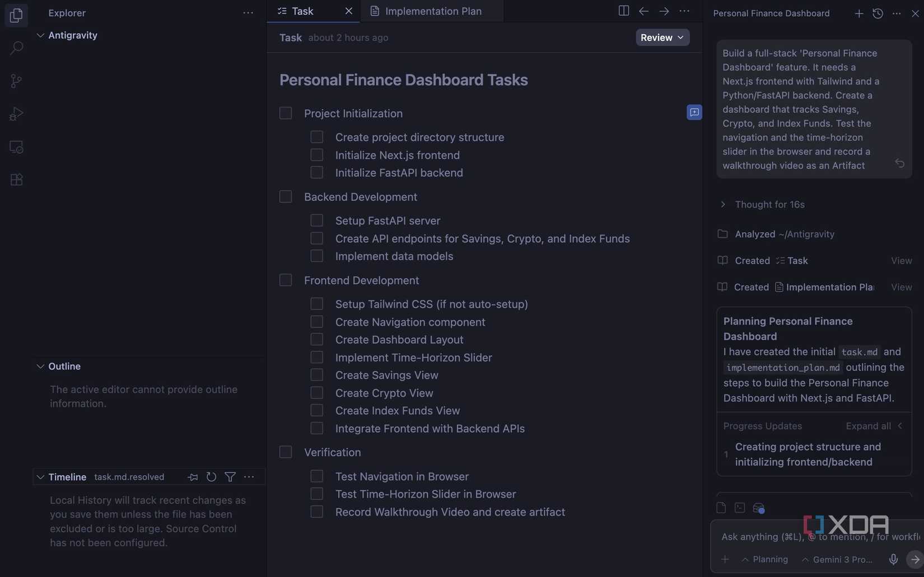Select the Source Control icon
Image resolution: width=924 pixels, height=577 pixels.
click(x=16, y=81)
